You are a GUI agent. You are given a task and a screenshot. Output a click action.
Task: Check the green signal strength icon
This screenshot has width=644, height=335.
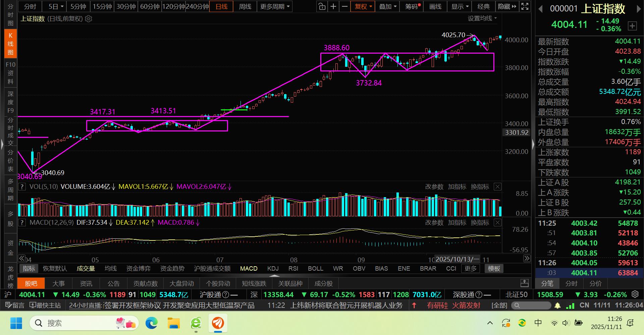[x=570, y=305]
